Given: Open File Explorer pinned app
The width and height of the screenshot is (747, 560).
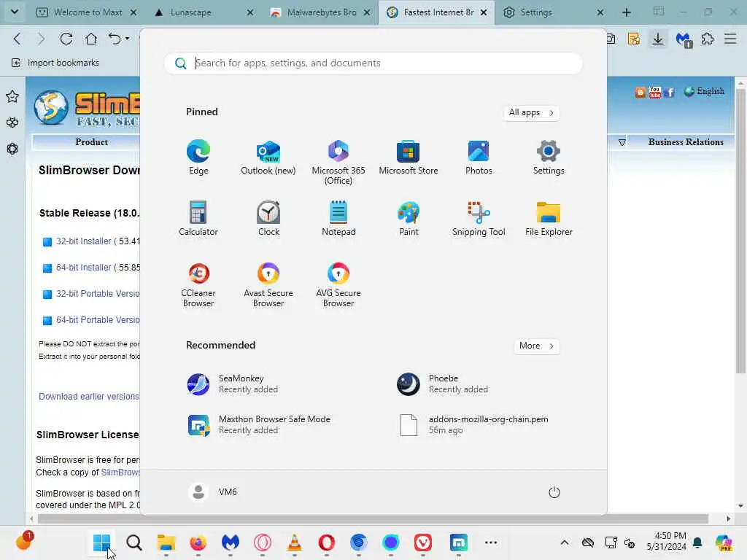Looking at the screenshot, I should pyautogui.click(x=549, y=219).
